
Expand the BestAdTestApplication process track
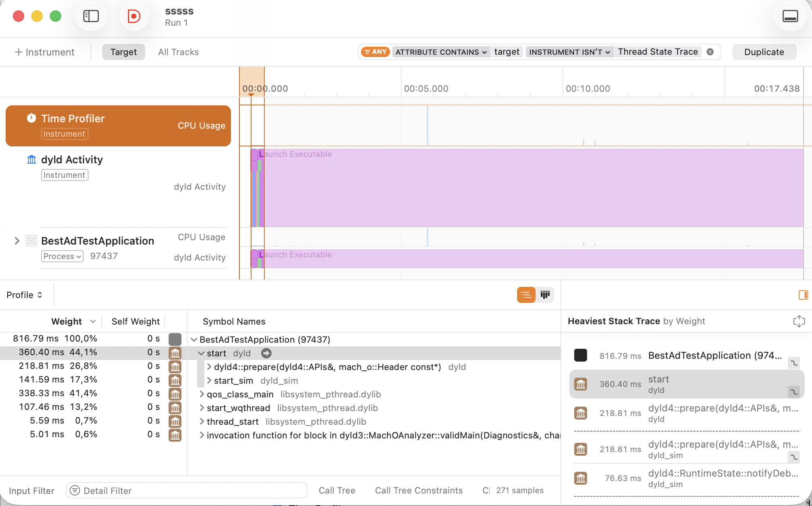click(17, 241)
